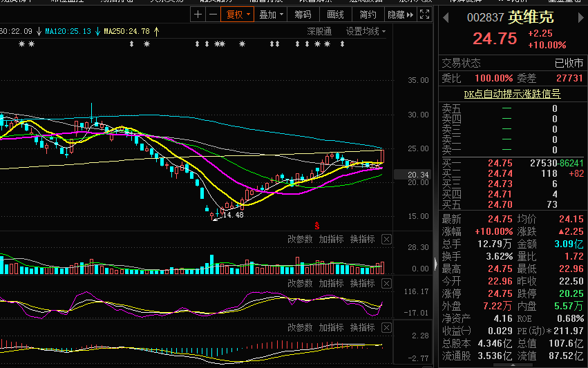
Task: Click 加指标 in the middle oscillator panel
Action: pyautogui.click(x=331, y=283)
